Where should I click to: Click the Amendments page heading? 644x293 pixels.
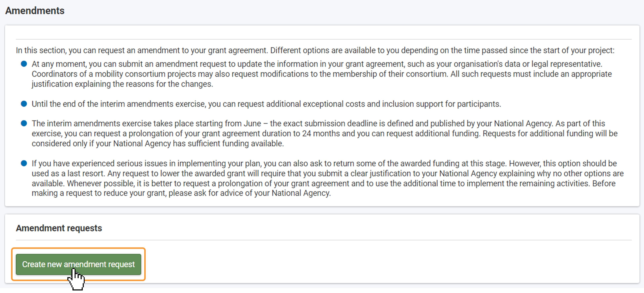tap(35, 11)
